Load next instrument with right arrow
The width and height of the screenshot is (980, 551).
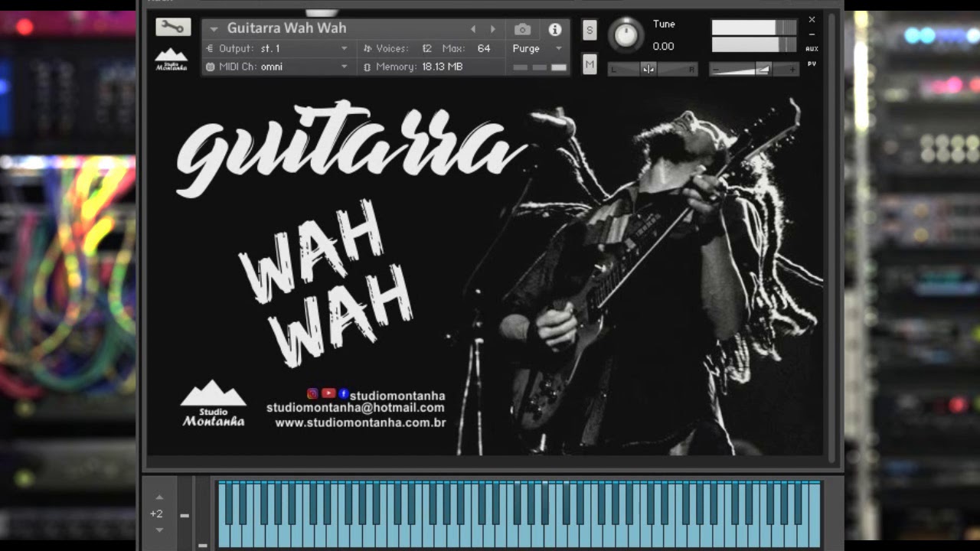coord(492,29)
